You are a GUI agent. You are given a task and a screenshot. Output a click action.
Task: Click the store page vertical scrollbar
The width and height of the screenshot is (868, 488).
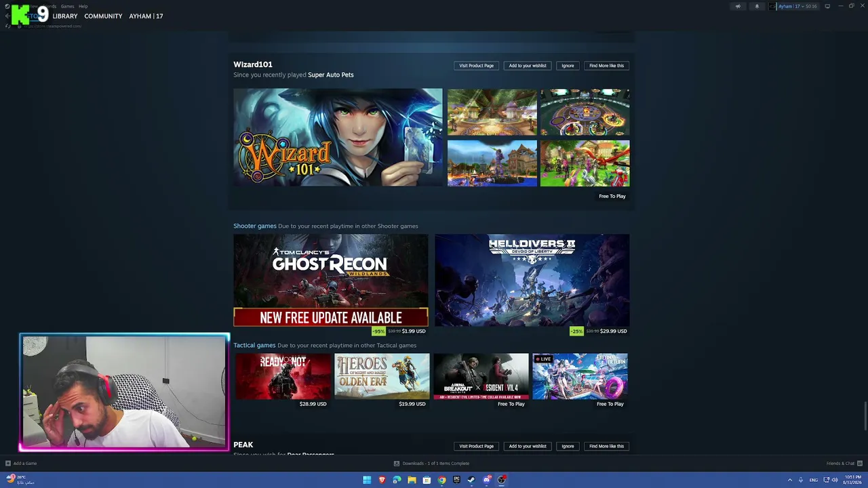(x=865, y=415)
